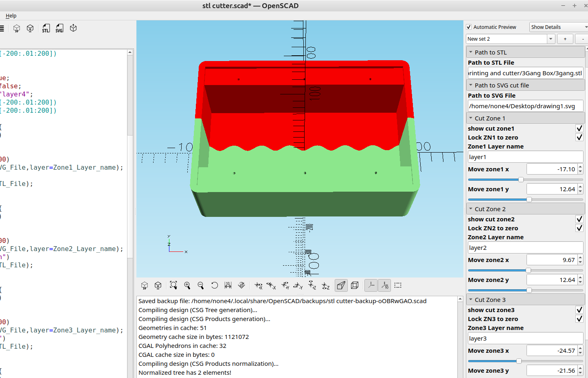
Task: Open the Help menu
Action: click(x=11, y=15)
